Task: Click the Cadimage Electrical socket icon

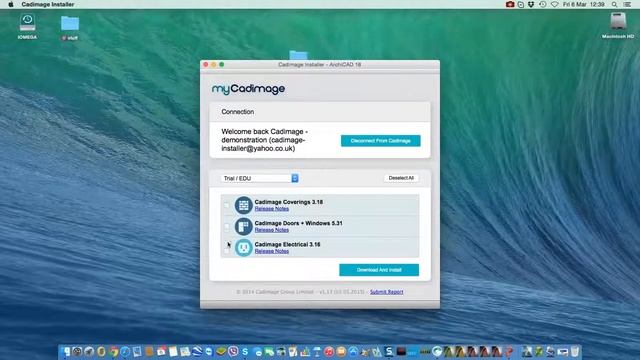Action: [244, 247]
